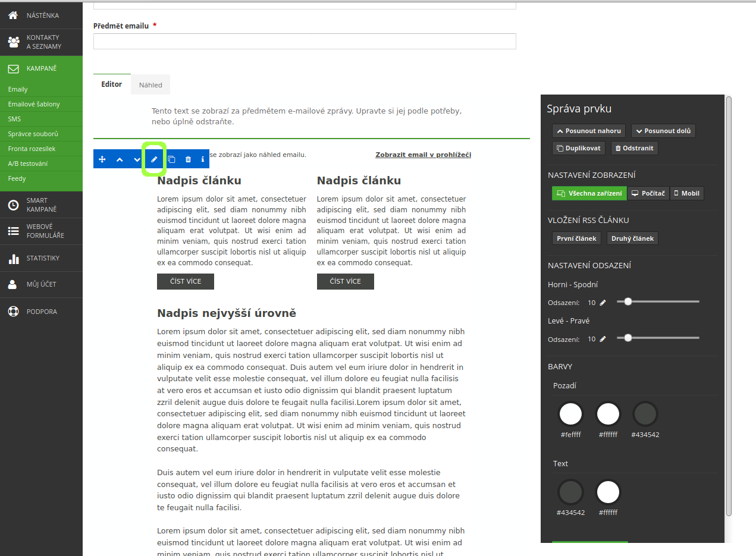Pick the #ffffff background color swatch

608,414
